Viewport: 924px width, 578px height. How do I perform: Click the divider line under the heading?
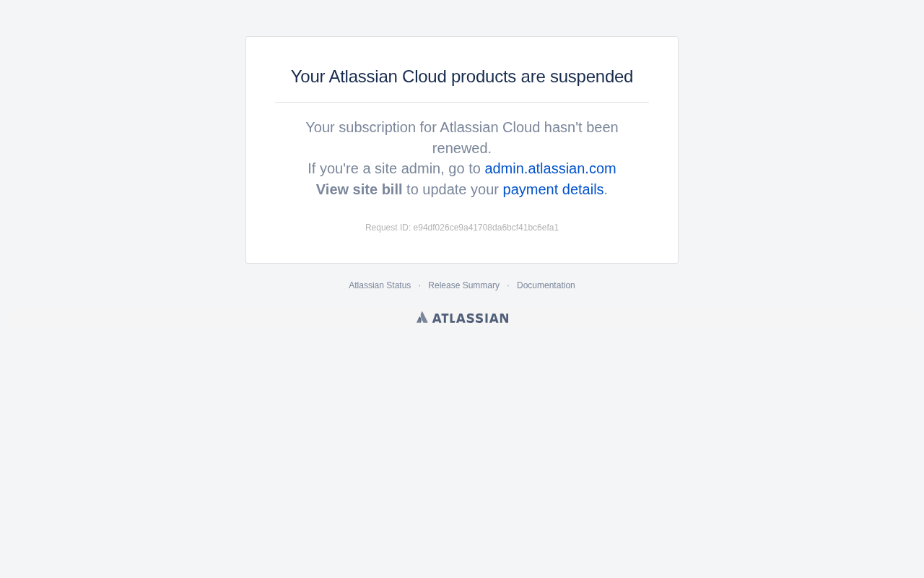coord(462,102)
